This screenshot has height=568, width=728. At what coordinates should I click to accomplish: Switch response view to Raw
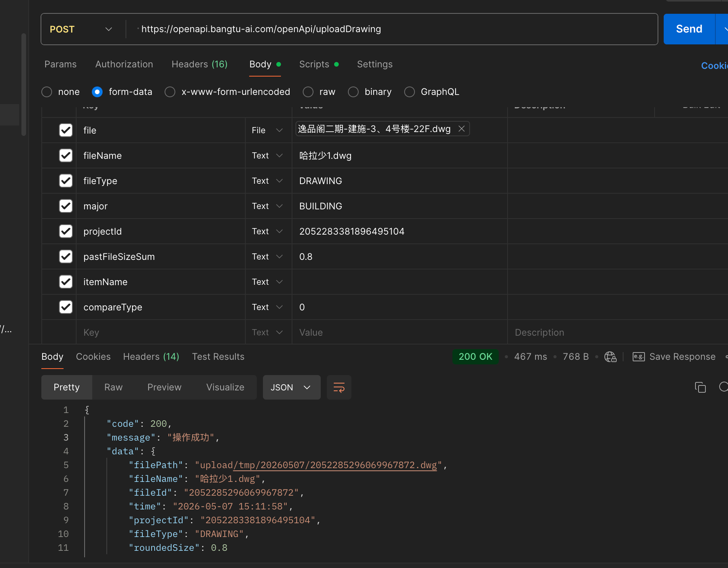pyautogui.click(x=113, y=387)
